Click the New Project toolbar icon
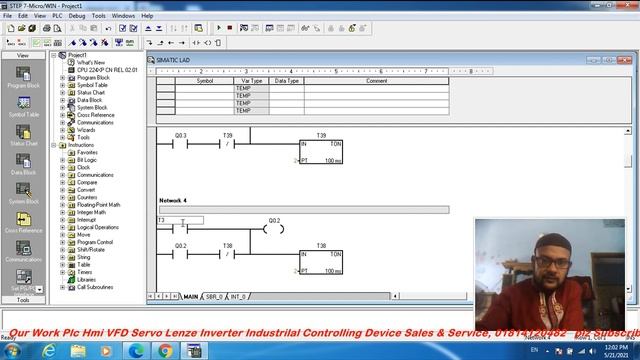Viewport: 640px width, 360px height. (11, 28)
